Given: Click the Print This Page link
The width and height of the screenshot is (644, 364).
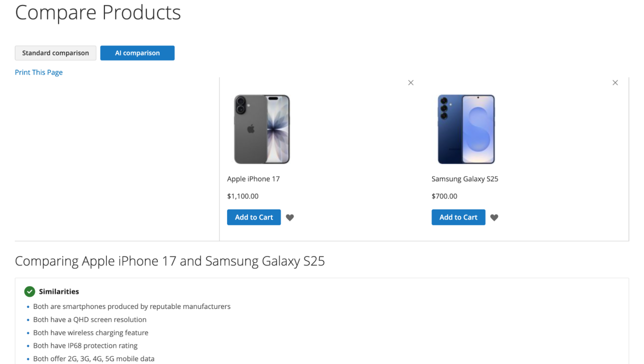Looking at the screenshot, I should (39, 72).
